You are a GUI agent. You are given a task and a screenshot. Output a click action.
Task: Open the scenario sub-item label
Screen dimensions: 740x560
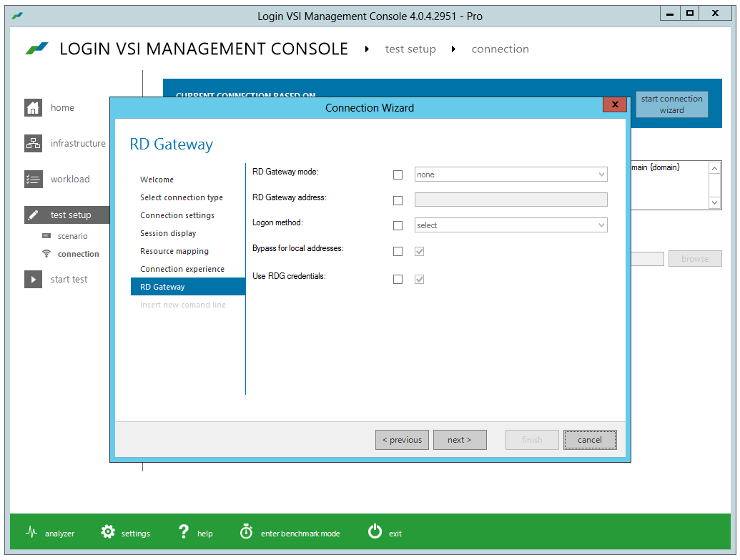(72, 236)
